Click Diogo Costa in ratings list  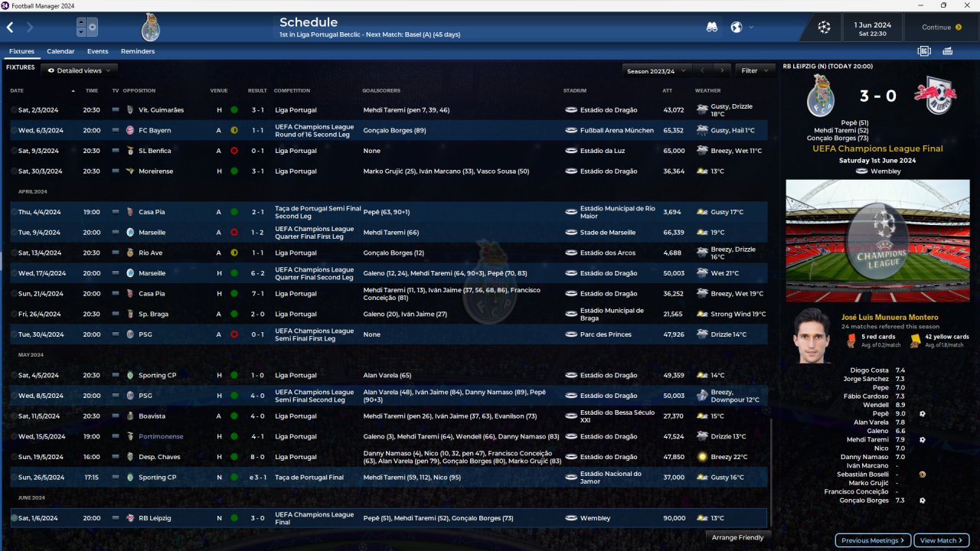click(x=869, y=370)
